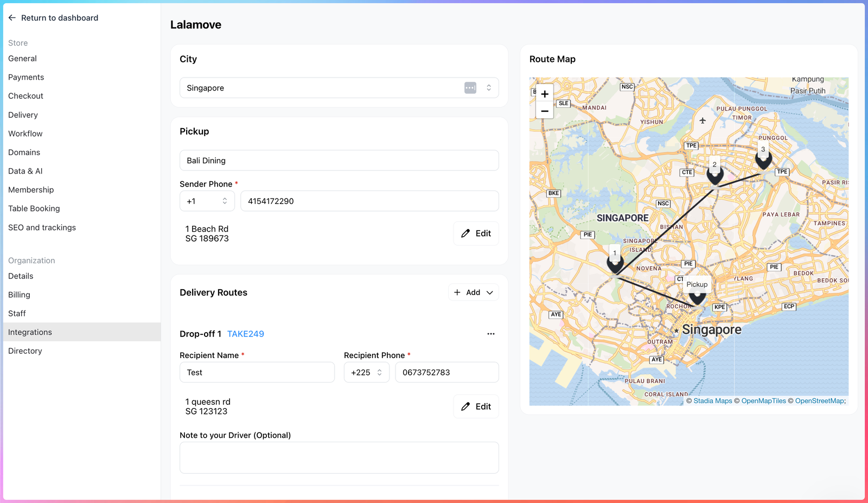Open the City dropdown showing Singapore
Screen dimensions: 868x503
(x=339, y=88)
